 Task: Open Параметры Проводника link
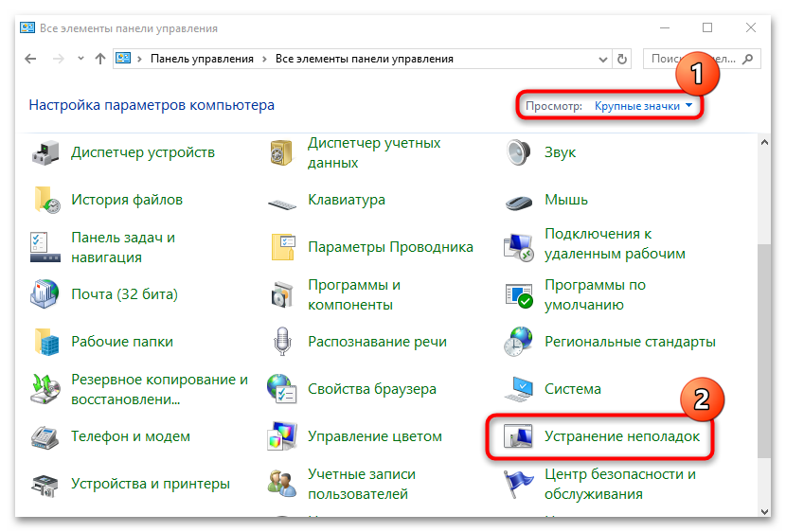click(x=390, y=247)
